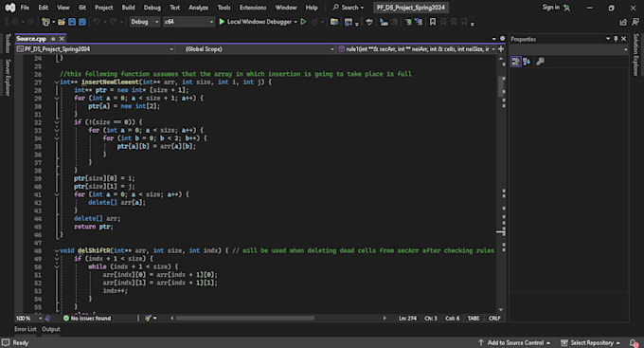The height and width of the screenshot is (348, 644).
Task: Click the Save file icon
Action: coord(72,22)
